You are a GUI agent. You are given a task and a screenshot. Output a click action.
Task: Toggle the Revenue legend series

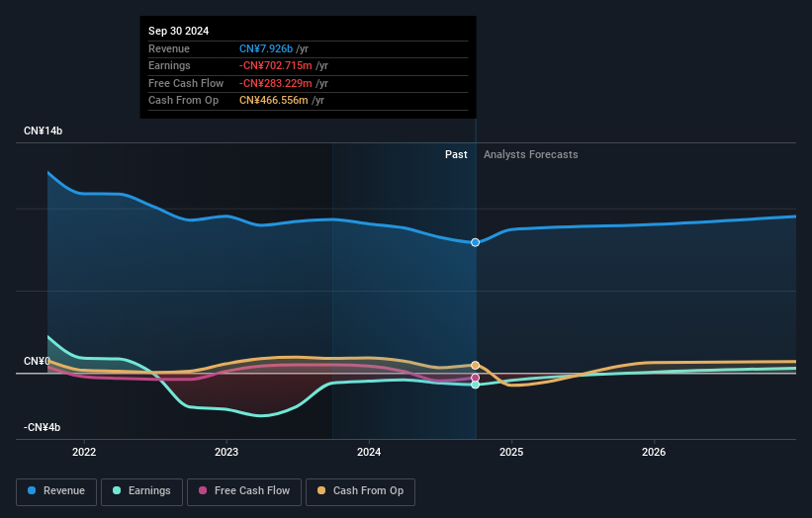(56, 491)
